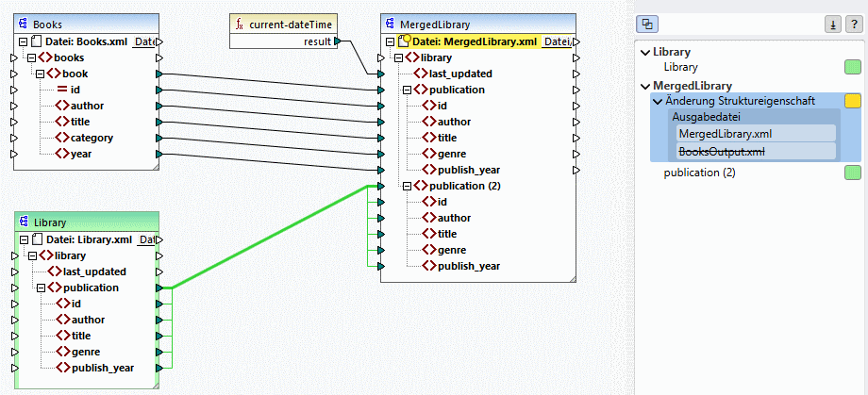This screenshot has height=395, width=868.
Task: Collapse the publication (2) node in MergedLibrary
Action: (x=407, y=186)
